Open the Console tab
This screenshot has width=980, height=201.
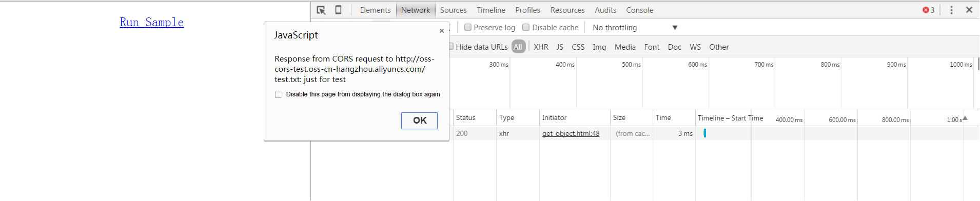(639, 10)
